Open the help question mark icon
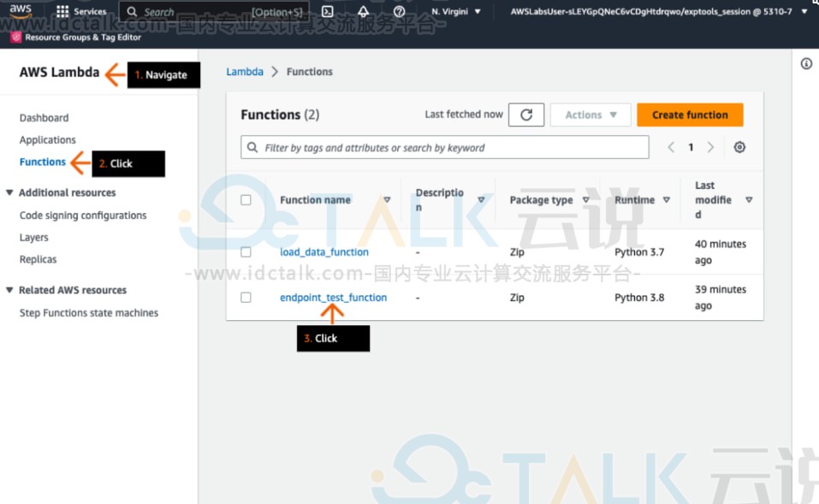Image resolution: width=819 pixels, height=504 pixels. (399, 11)
